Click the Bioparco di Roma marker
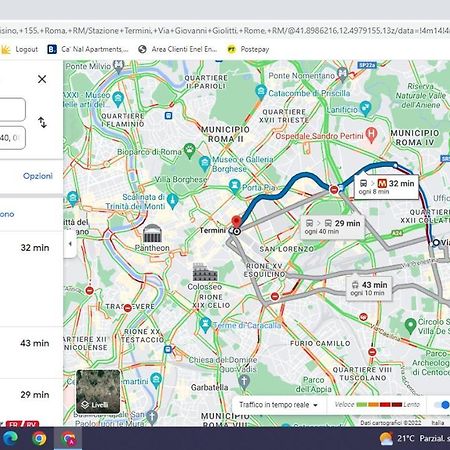The image size is (450, 450). (189, 151)
